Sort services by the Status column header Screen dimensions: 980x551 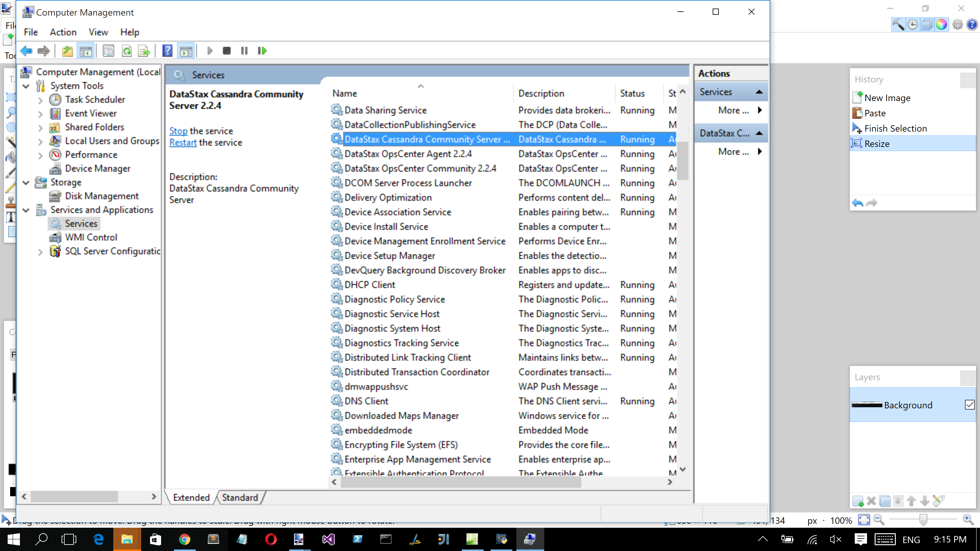click(x=639, y=93)
